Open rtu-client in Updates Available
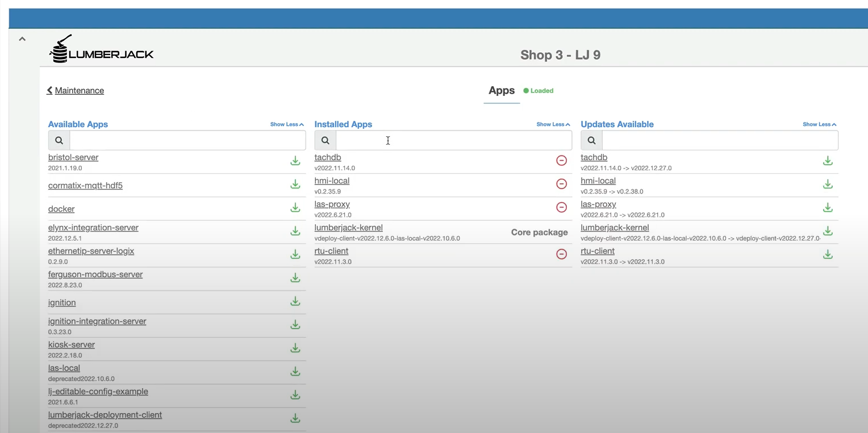Screen dimensions: 868x433 click(598, 251)
